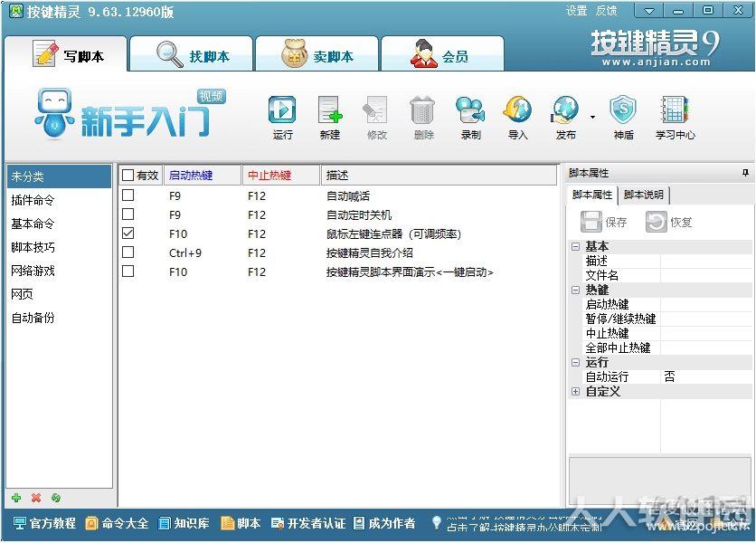
Task: Select the 插件命令 category
Action: point(59,200)
